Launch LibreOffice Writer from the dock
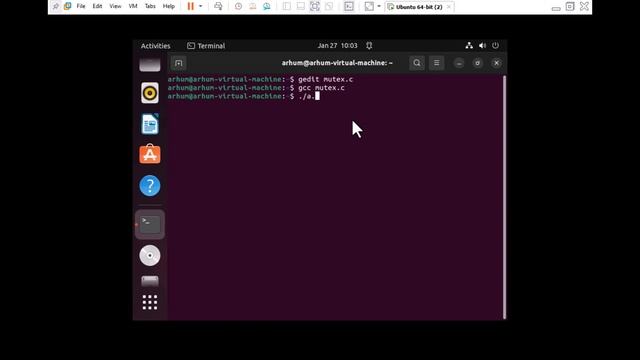640x360 pixels. (150, 124)
